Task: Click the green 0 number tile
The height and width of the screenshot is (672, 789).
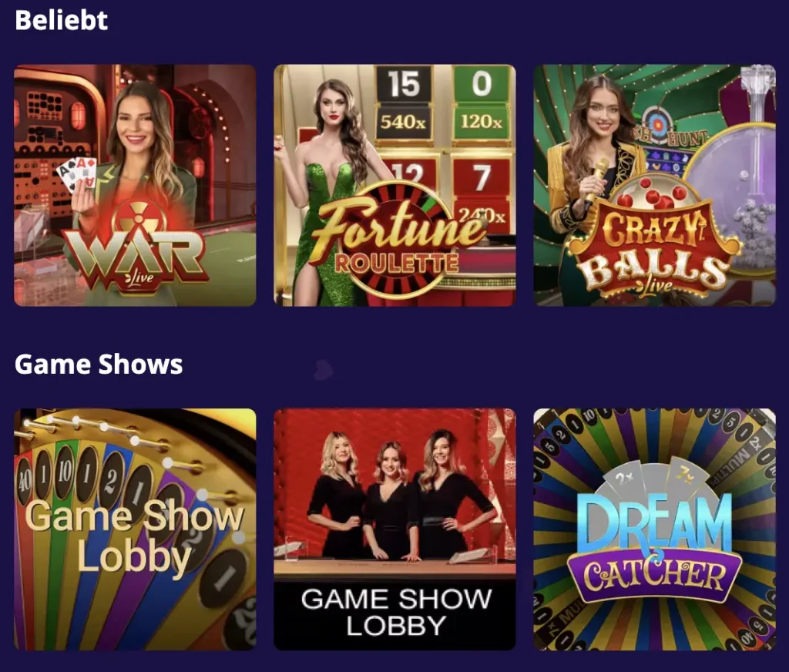Action: 482,83
